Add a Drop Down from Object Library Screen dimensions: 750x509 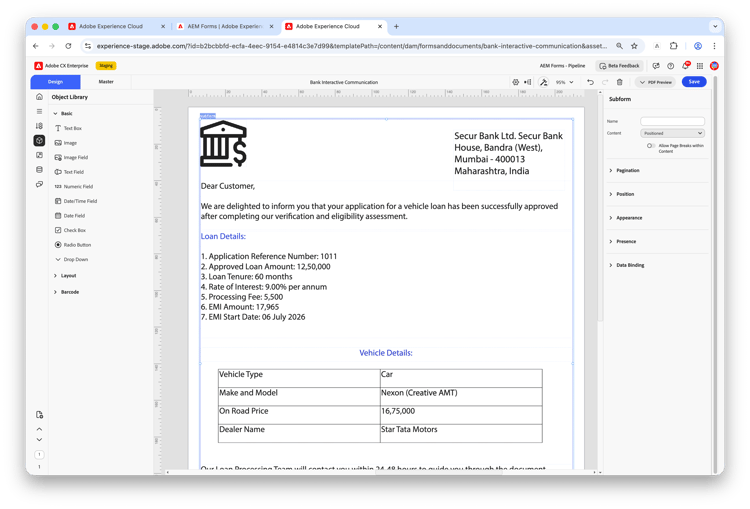(x=72, y=259)
